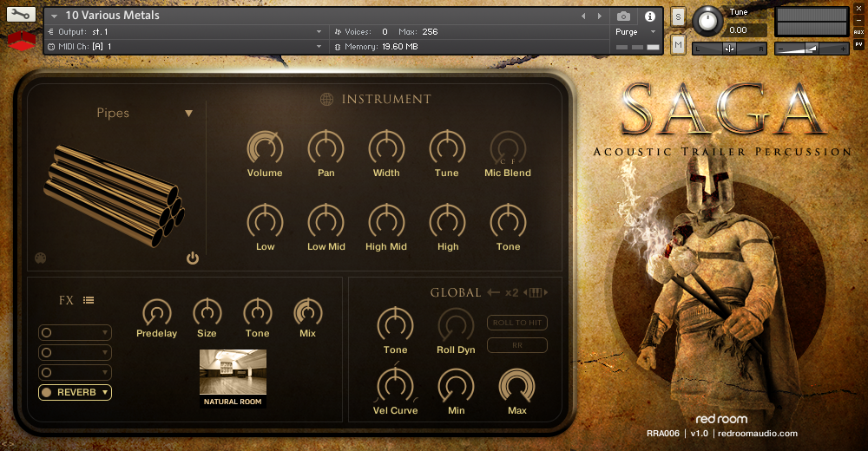Open the first FX slot dropdown arrow
The image size is (868, 451).
click(105, 332)
